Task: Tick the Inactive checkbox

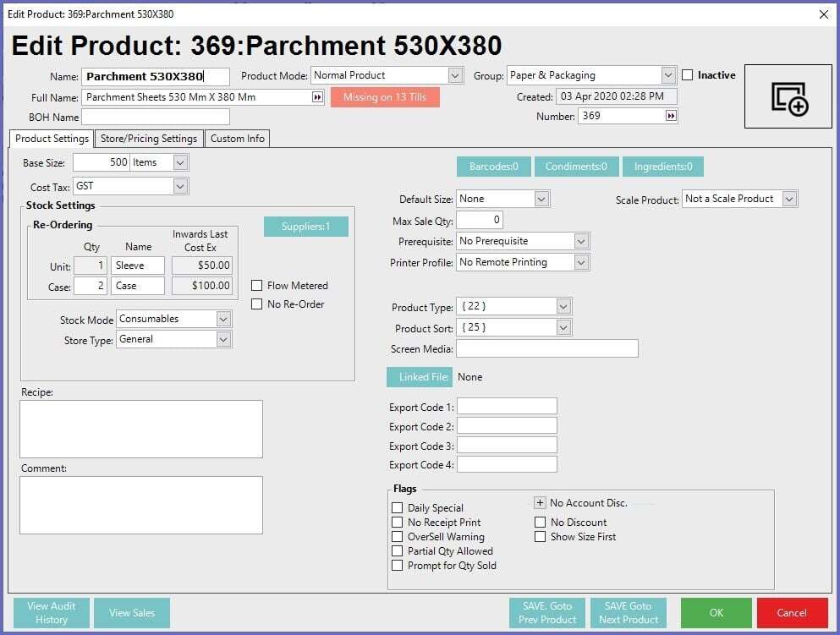Action: [x=688, y=75]
